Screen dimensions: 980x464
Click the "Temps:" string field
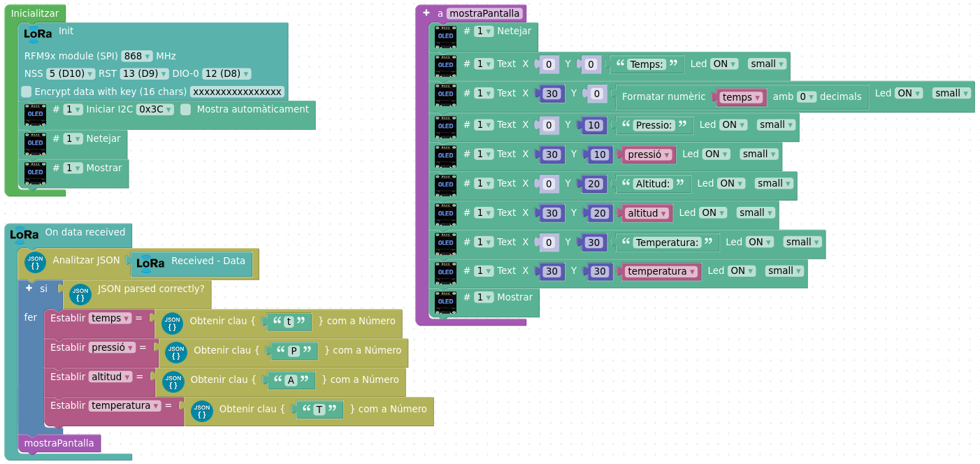(x=647, y=64)
